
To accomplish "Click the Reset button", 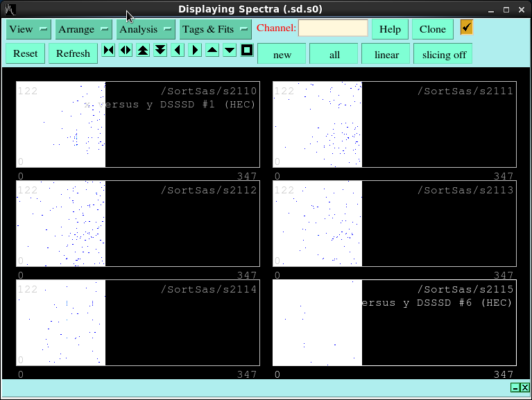I will coord(26,53).
